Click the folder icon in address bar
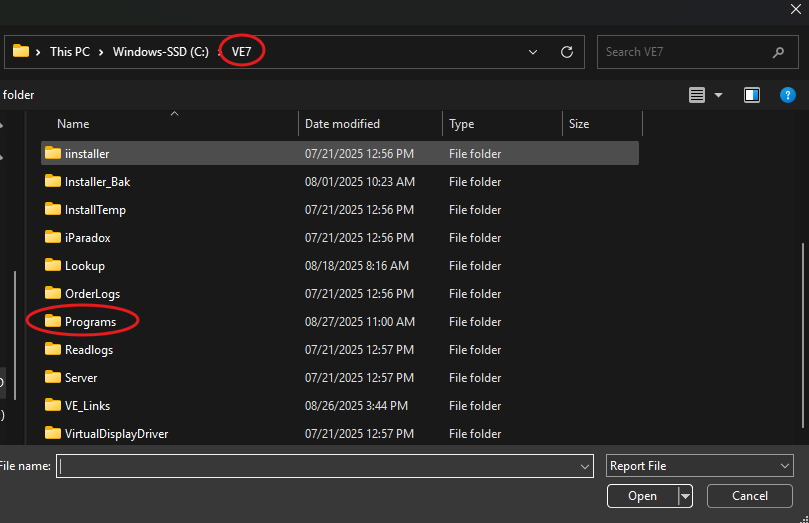 (20, 52)
